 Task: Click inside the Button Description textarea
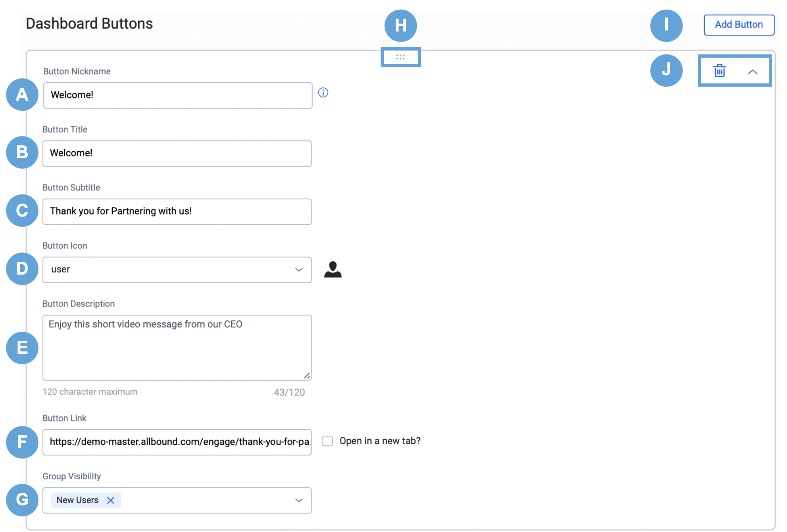tap(177, 347)
